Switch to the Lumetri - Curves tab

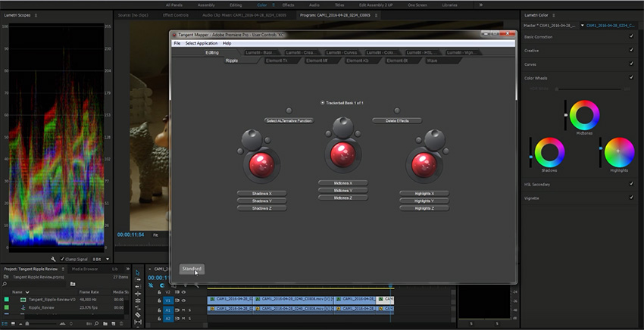click(339, 52)
